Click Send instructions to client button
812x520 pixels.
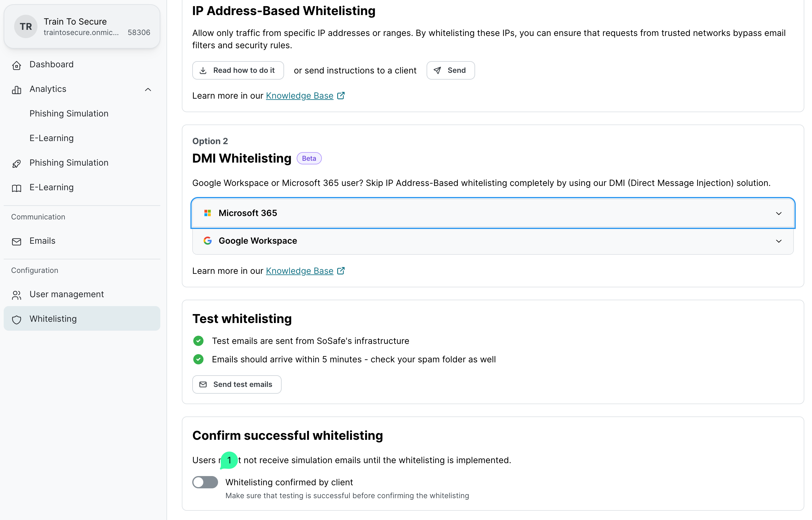coord(450,70)
